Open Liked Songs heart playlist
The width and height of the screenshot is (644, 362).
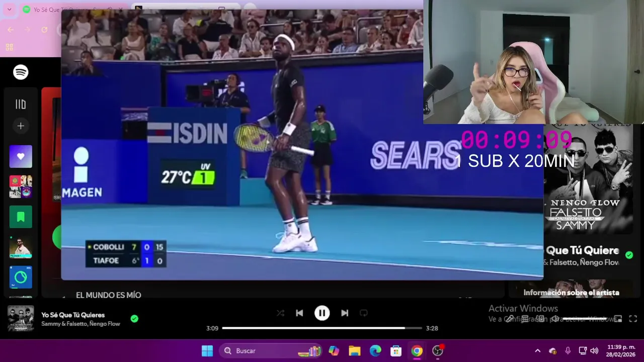21,156
